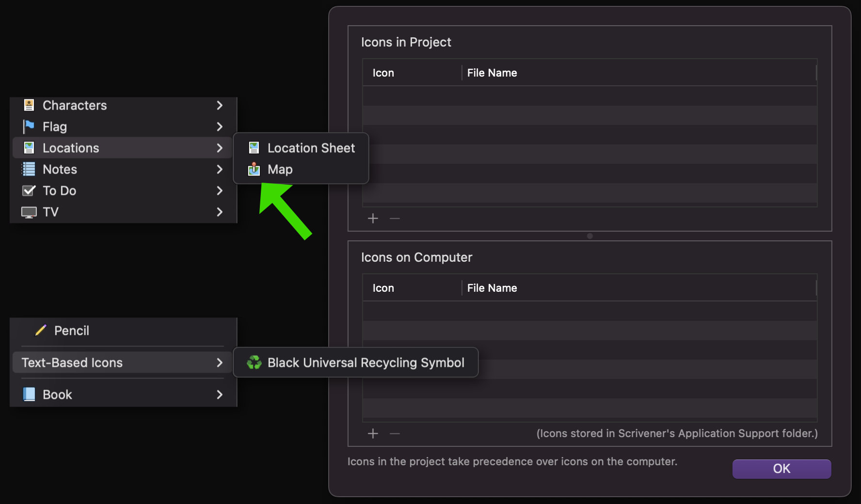Click the Characters portrait icon
This screenshot has width=861, height=504.
(x=29, y=105)
